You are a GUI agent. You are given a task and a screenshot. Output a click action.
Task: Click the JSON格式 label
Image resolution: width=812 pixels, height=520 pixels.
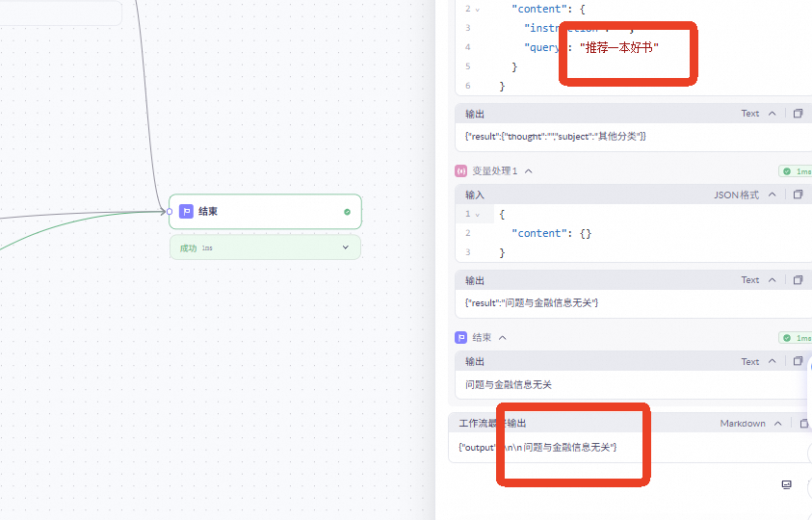click(737, 195)
